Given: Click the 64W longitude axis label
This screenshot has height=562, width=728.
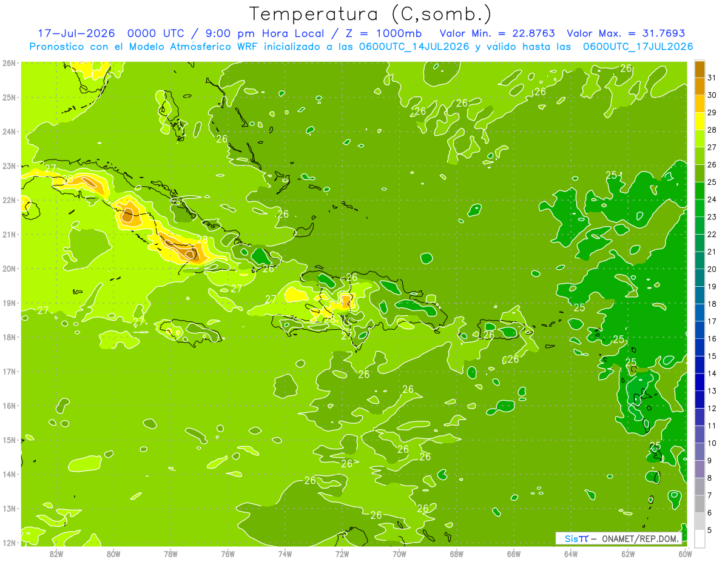Looking at the screenshot, I should [571, 554].
